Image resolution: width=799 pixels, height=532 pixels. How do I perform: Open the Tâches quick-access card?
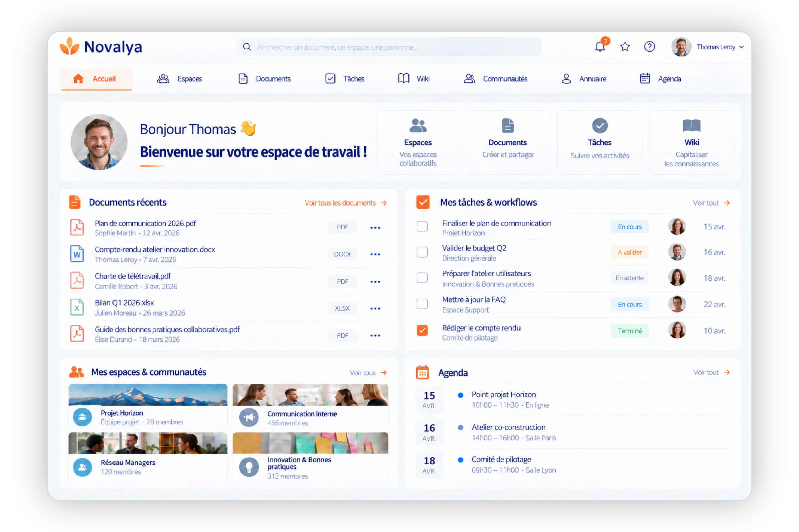pyautogui.click(x=599, y=142)
